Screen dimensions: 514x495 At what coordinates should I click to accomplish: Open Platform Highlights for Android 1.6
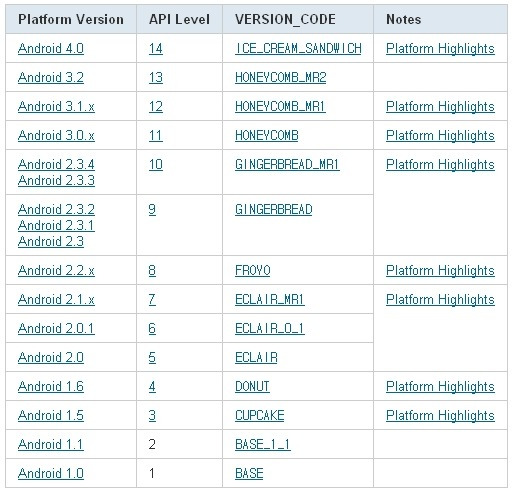point(440,386)
